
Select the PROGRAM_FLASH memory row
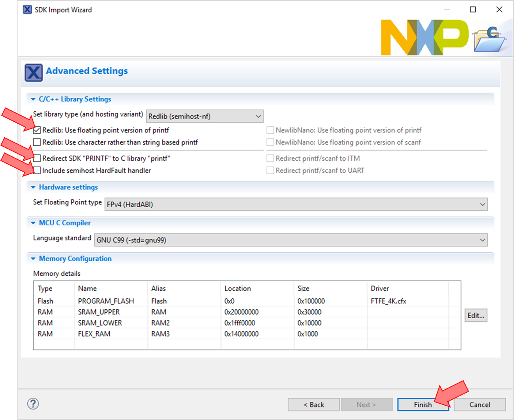(106, 301)
